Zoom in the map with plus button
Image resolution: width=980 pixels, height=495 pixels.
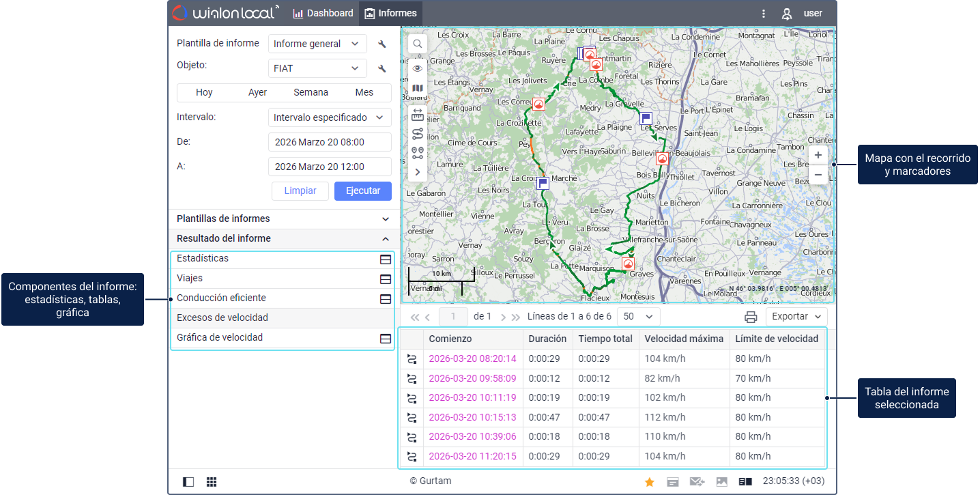(818, 156)
